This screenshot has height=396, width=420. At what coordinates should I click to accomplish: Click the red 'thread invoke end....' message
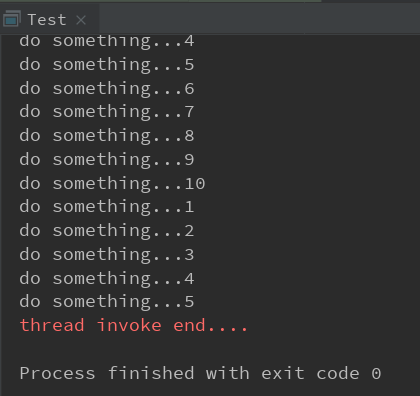134,325
